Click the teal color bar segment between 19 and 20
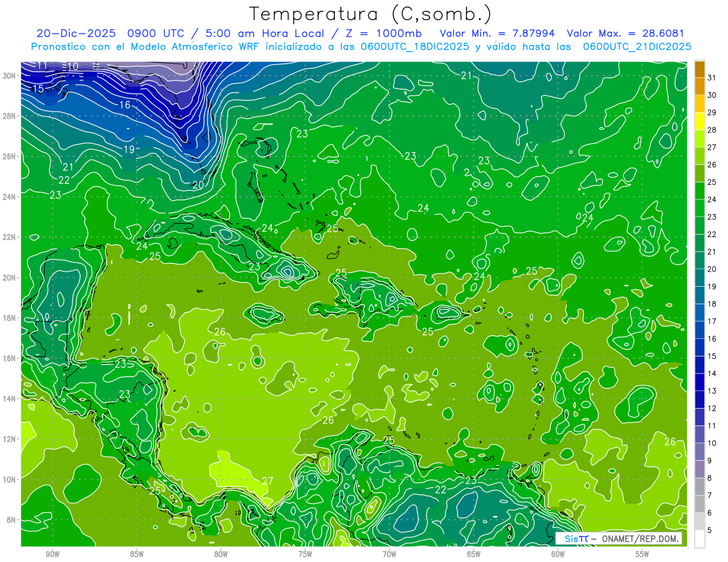 pyautogui.click(x=699, y=278)
